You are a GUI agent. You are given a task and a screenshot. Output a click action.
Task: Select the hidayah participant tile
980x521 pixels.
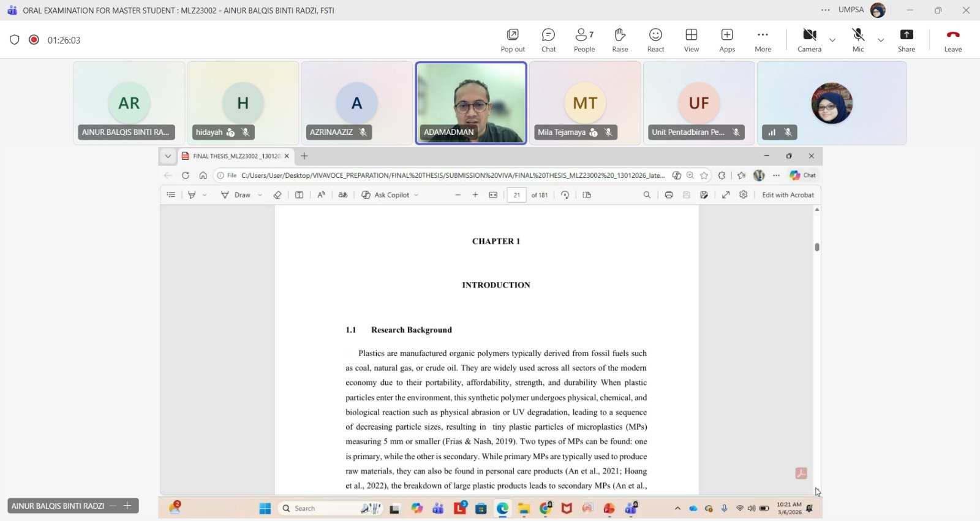[243, 102]
